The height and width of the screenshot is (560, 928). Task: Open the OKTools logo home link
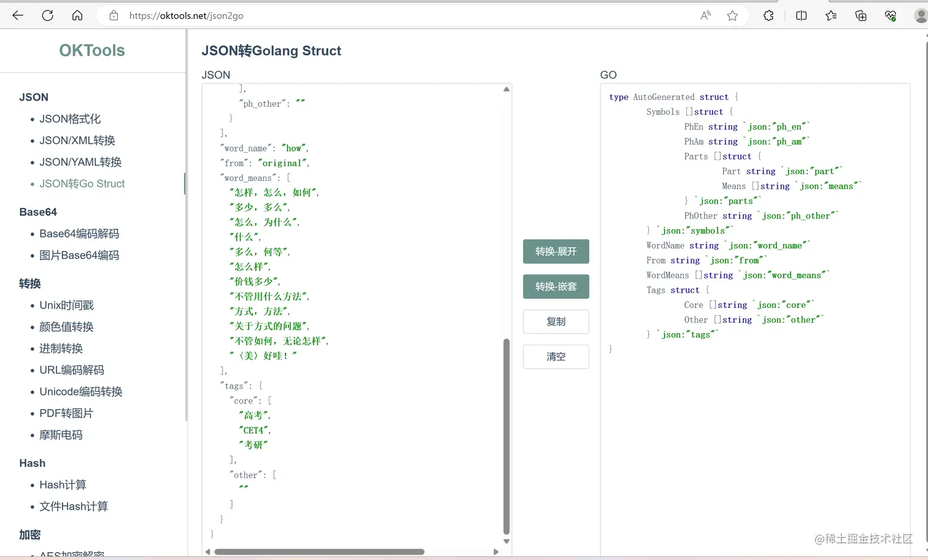92,50
